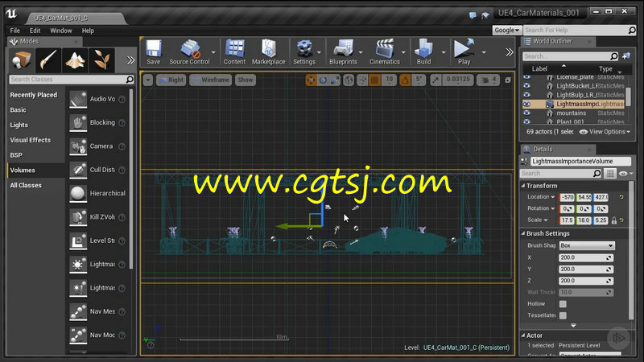Select the Audio Volume icon
Viewport: 644px width, 362px height.
click(78, 99)
